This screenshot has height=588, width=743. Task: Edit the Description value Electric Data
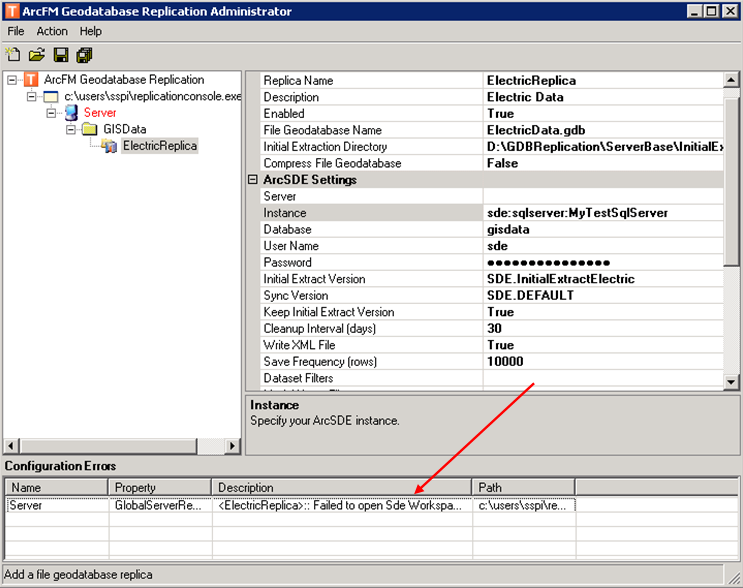coord(603,97)
